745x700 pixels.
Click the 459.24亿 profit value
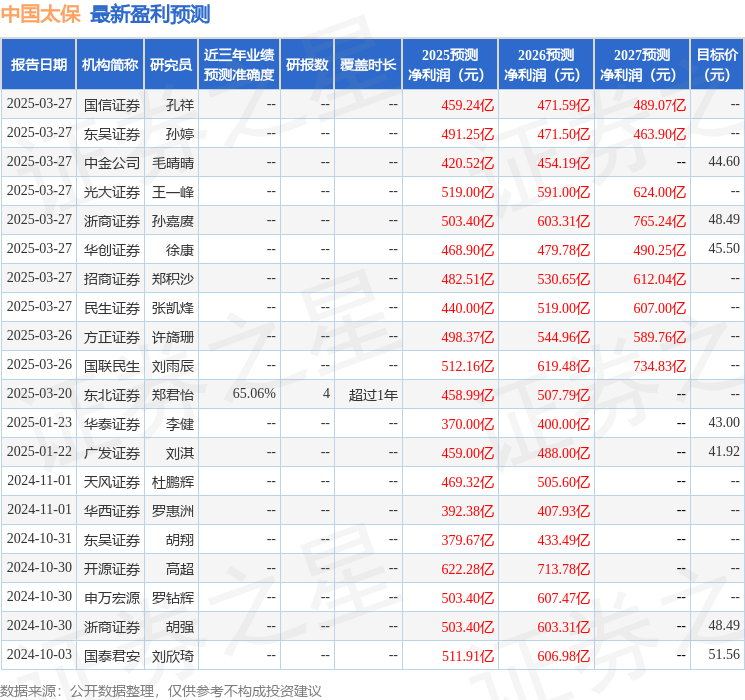pos(468,105)
